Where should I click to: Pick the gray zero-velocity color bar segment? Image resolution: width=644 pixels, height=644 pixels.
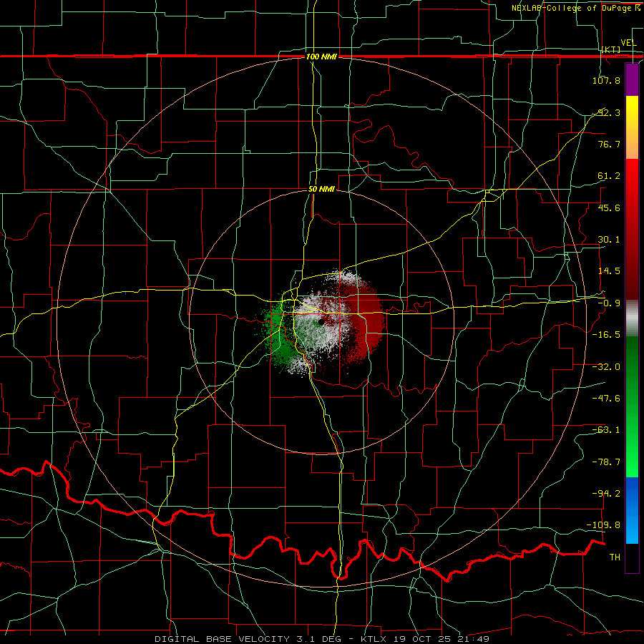[632, 318]
